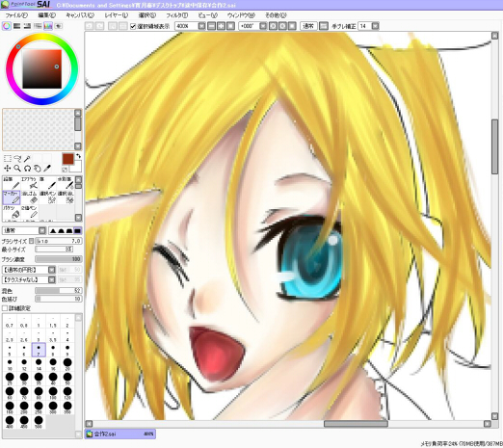The width and height of the screenshot is (503, 448).
Task: Toggle brush size multiplier small button
Action: (31, 241)
